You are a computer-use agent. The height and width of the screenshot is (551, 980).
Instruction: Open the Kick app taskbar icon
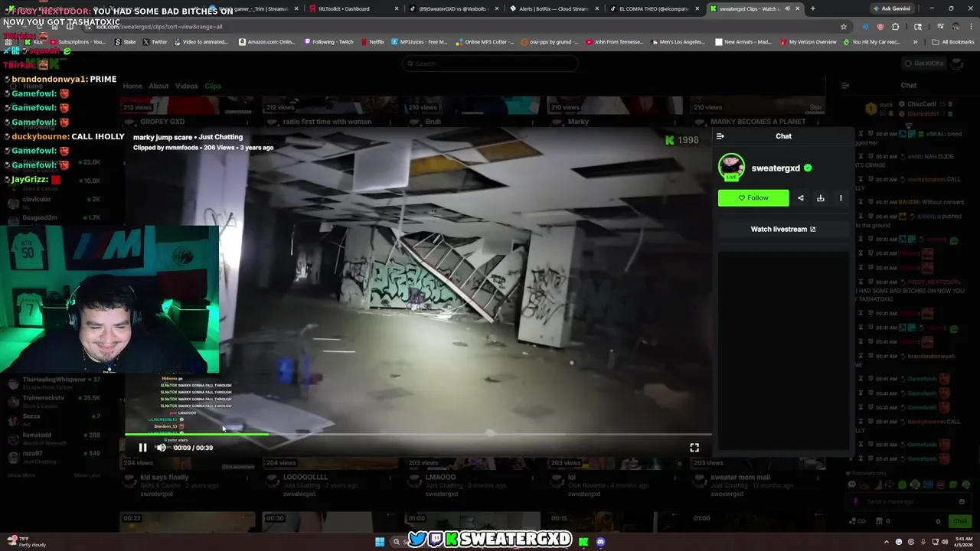point(583,542)
